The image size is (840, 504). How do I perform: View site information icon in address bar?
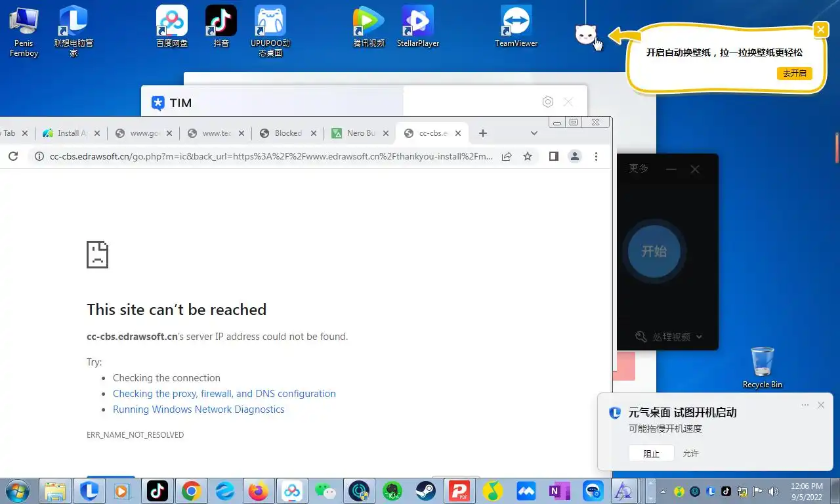click(x=39, y=156)
